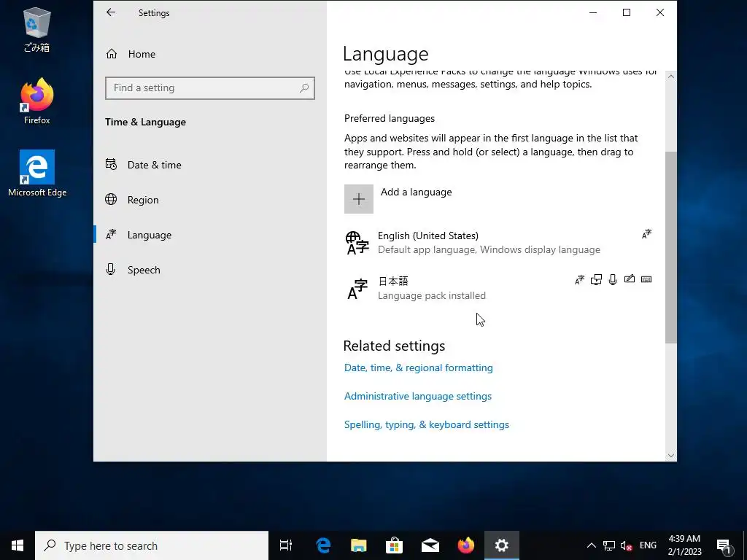Open Microsoft Store from the taskbar

[x=394, y=545]
